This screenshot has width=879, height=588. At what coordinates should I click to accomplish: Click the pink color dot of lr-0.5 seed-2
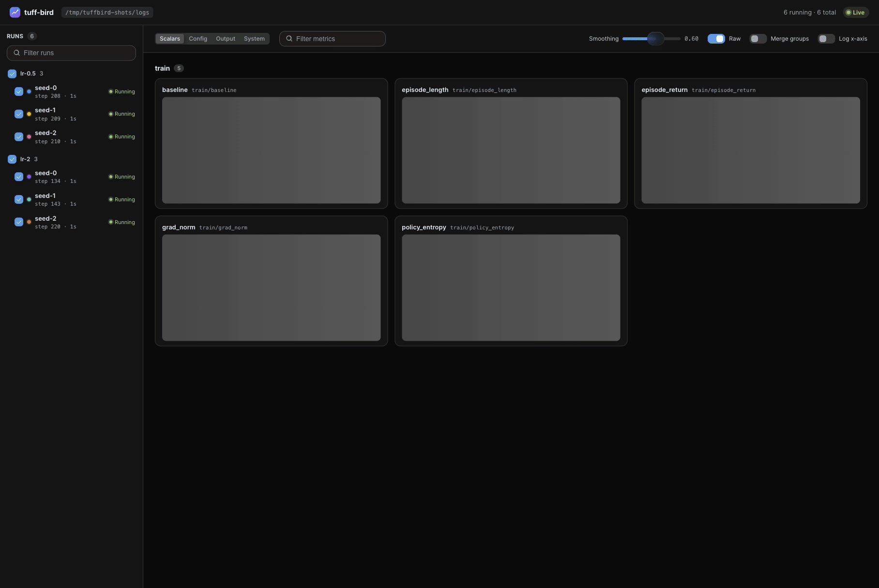click(29, 137)
